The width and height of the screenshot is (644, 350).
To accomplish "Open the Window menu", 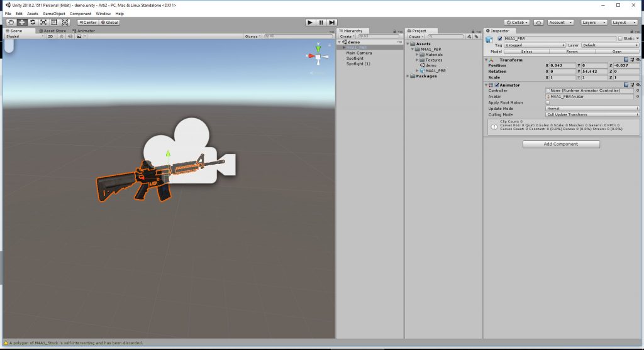I will (x=103, y=14).
